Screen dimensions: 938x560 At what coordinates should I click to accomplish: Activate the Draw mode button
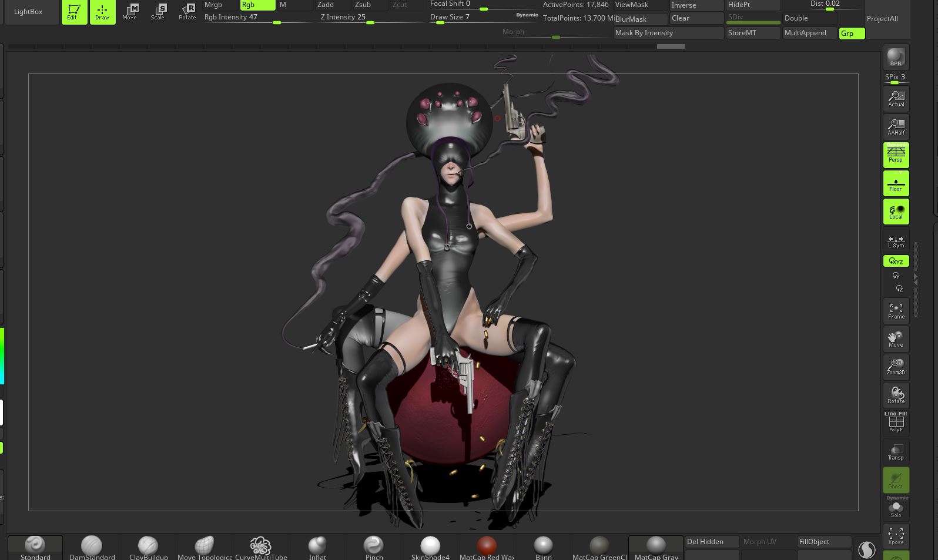click(x=102, y=12)
